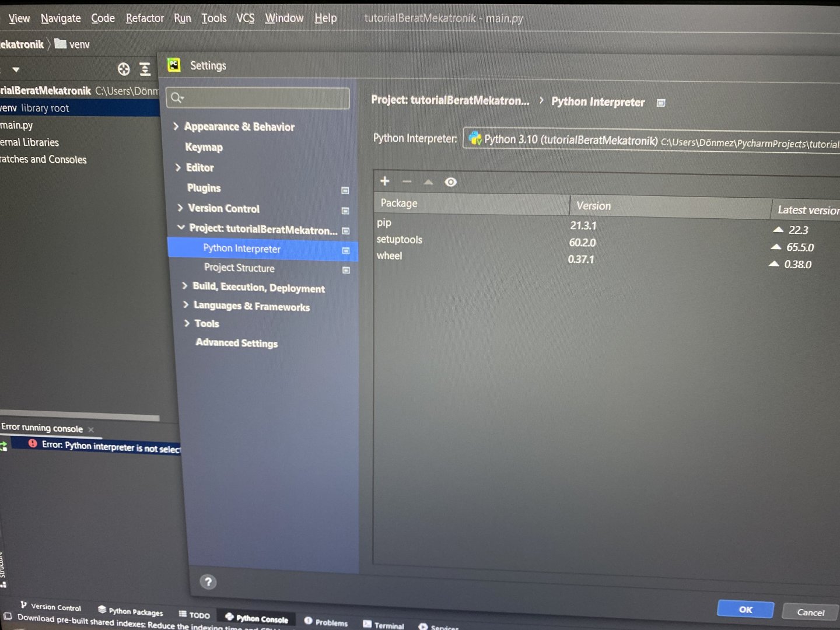Select Advanced Settings item

(x=237, y=343)
